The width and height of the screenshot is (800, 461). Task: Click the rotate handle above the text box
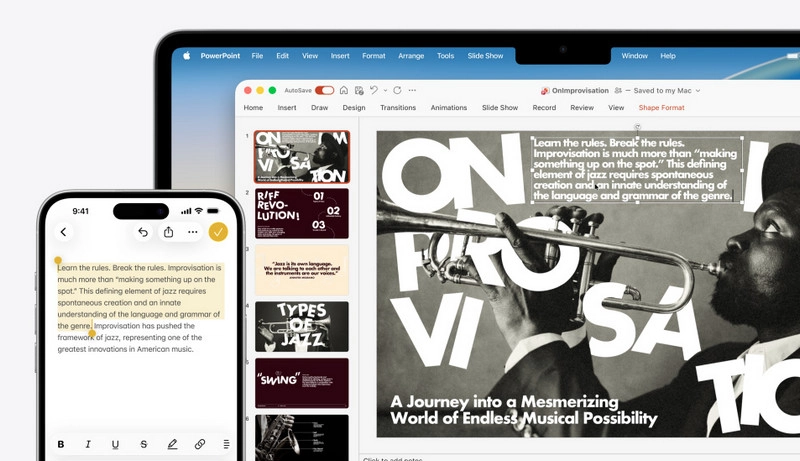click(637, 126)
